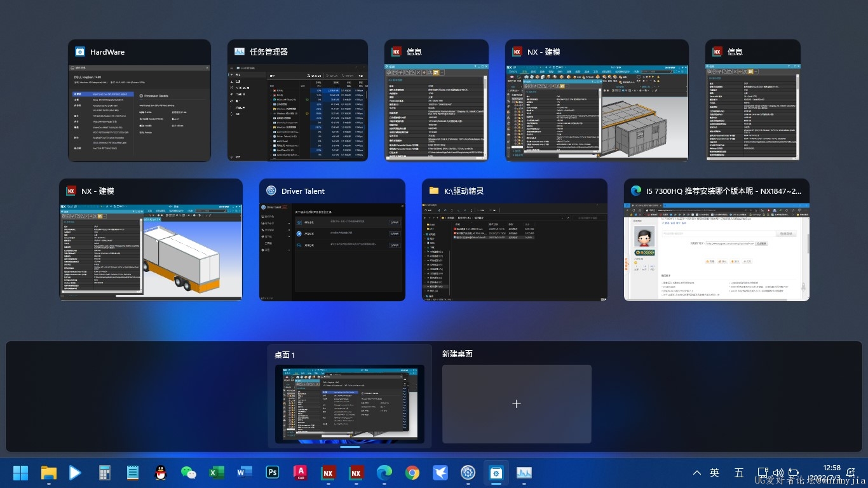Open Google Chrome taskbar icon
This screenshot has width=868, height=488.
pos(412,473)
